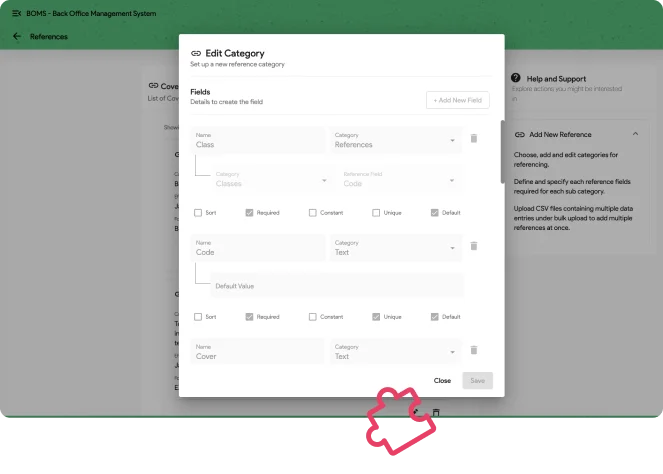Open the Category dropdown showing References

396,140
